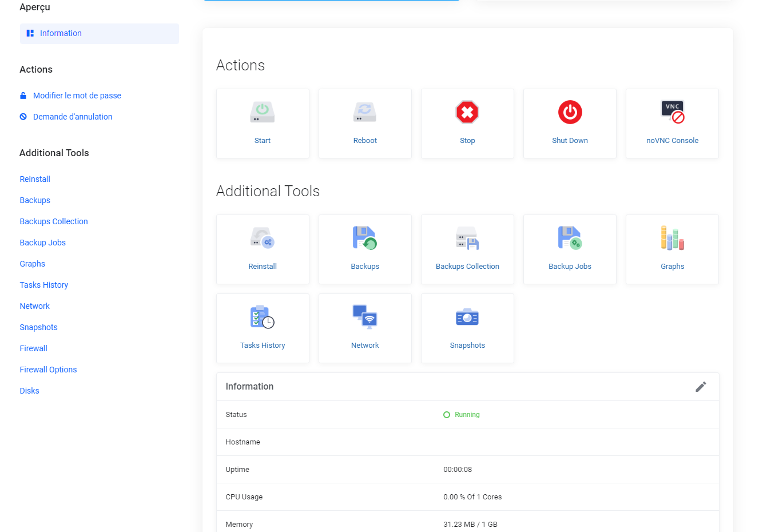Open Firewall Options in the sidebar
The height and width of the screenshot is (532, 759).
click(48, 369)
